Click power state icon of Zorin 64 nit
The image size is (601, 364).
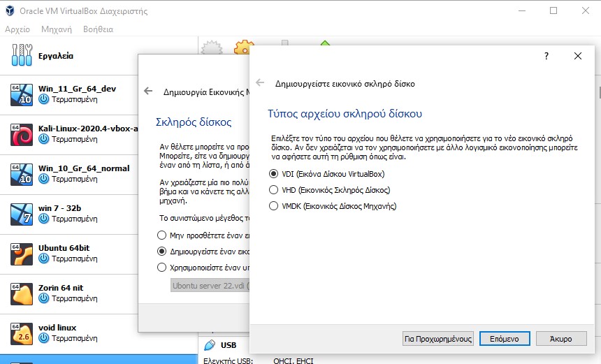[44, 299]
